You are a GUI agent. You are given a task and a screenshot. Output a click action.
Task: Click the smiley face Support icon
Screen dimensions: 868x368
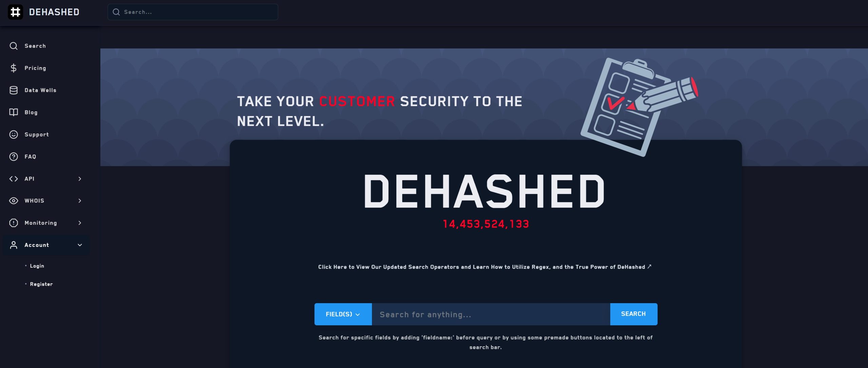tap(14, 134)
